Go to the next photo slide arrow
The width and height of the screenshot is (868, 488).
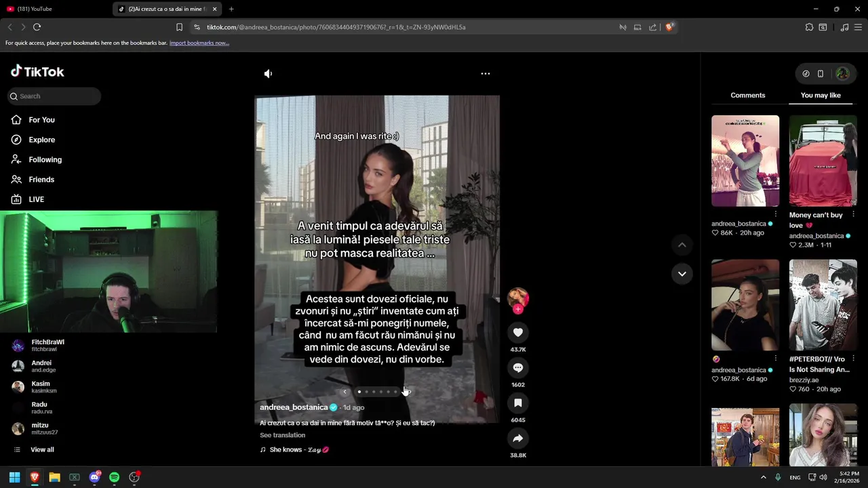(408, 392)
